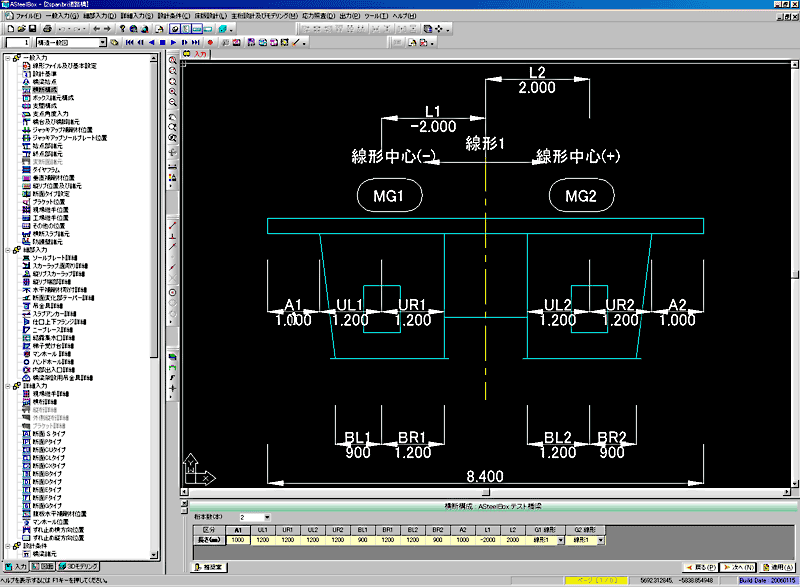Click the button with door icon below table
800x587 pixels.
pos(209,567)
